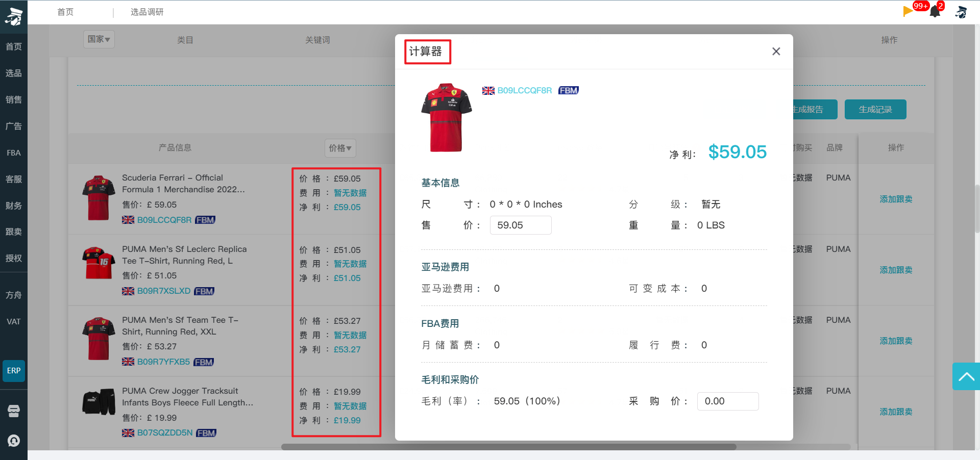Click the ERP button in sidebar
Viewport: 980px width, 460px height.
[x=14, y=371]
